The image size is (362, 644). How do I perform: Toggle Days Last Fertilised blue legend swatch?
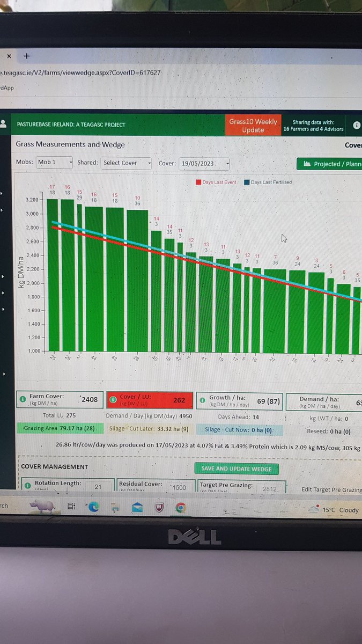(x=247, y=182)
